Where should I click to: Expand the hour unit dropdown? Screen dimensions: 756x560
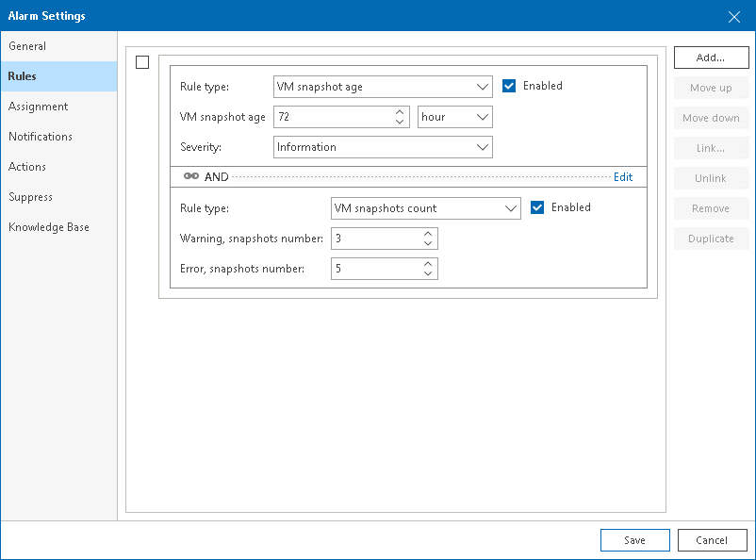point(455,117)
